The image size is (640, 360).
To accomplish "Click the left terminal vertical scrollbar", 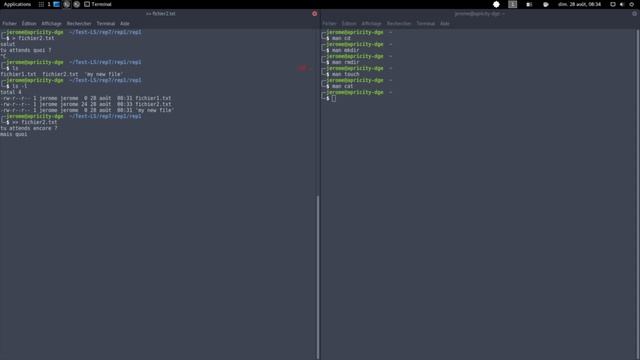I will [x=318, y=277].
